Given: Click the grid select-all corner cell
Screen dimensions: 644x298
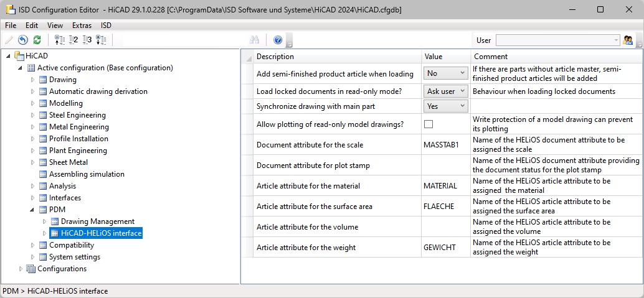Looking at the screenshot, I should point(248,57).
